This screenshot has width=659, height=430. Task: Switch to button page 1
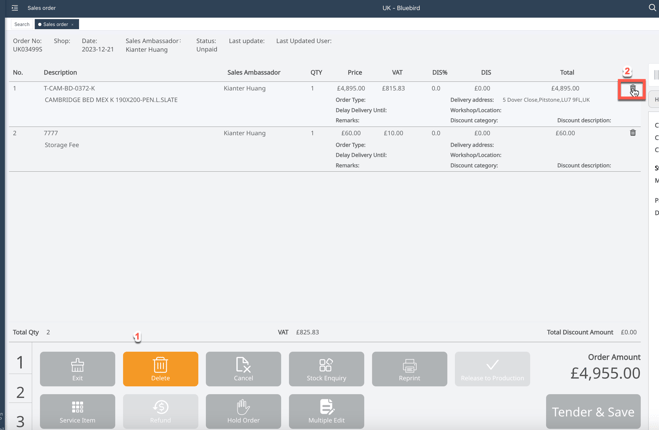click(19, 363)
